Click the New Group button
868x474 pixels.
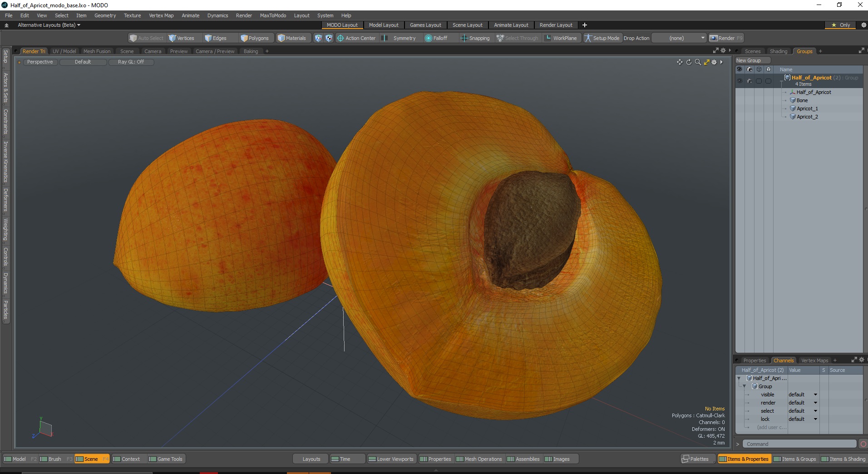[752, 60]
